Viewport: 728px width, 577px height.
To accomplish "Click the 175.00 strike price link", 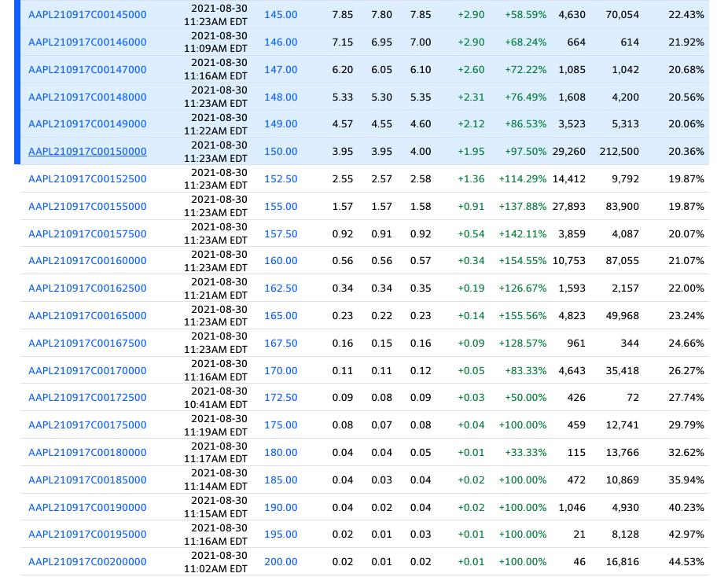I will [281, 424].
